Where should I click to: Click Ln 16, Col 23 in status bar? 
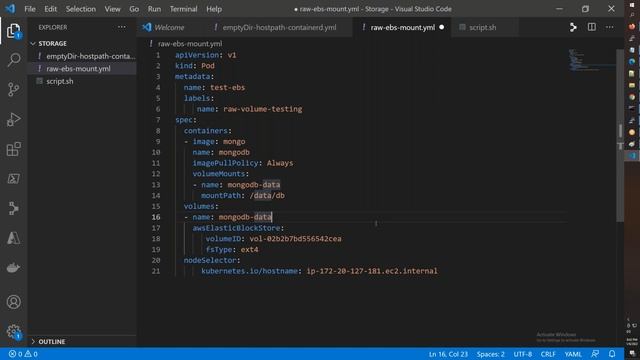448,354
